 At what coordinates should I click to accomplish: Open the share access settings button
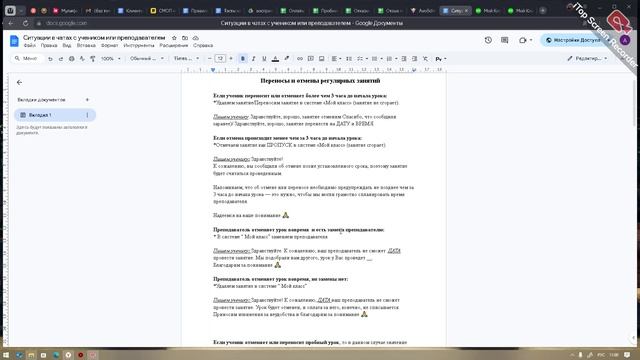coord(573,40)
